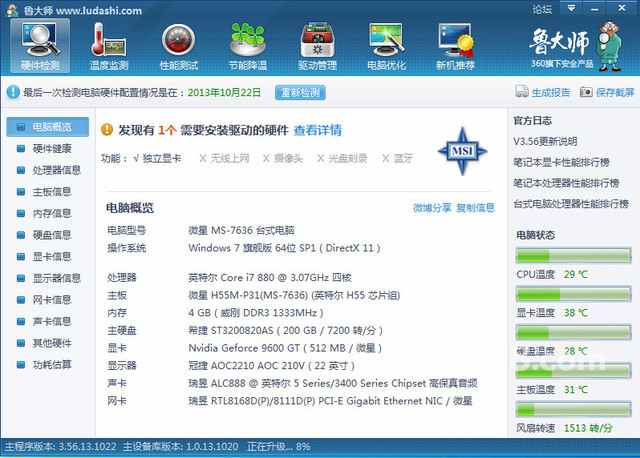Click the 硬盘温度 progress bar

pos(573,333)
